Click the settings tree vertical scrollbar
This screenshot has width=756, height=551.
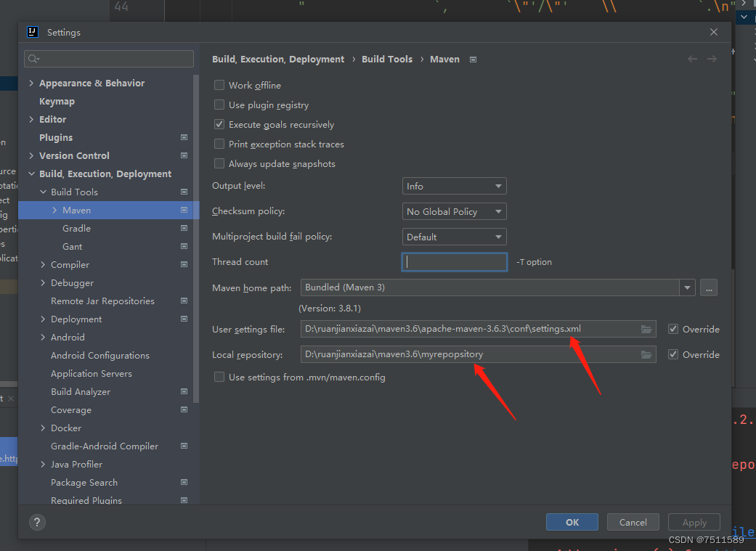pos(196,239)
